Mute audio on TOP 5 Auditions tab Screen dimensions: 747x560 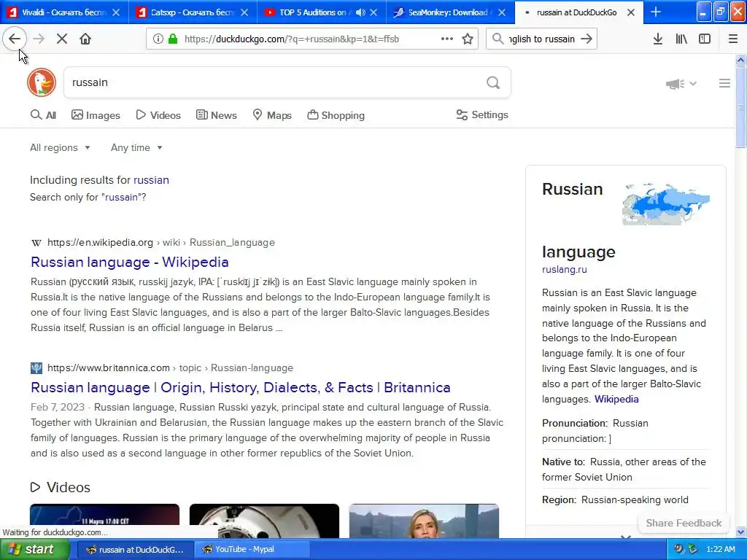tap(360, 12)
